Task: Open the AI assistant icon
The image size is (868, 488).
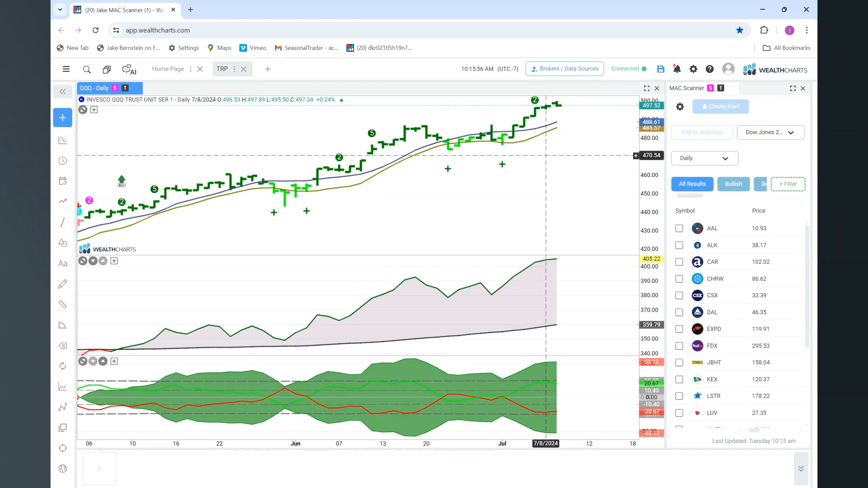Action: [129, 69]
